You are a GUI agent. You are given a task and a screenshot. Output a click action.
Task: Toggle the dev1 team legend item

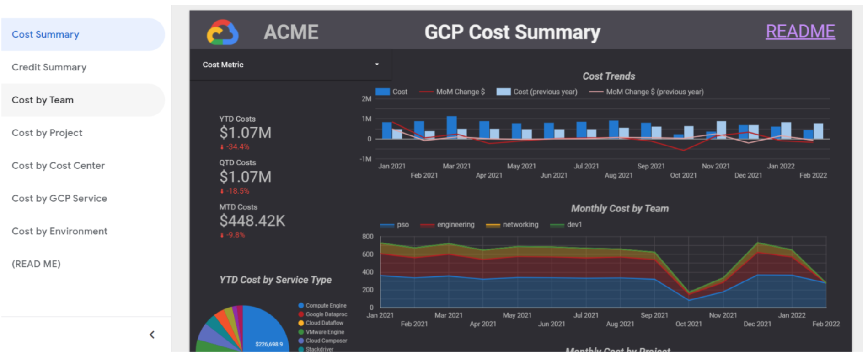566,225
